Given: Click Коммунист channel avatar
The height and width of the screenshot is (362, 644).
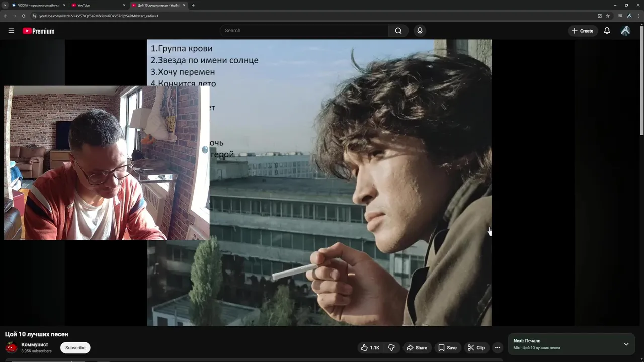Looking at the screenshot, I should (x=11, y=347).
